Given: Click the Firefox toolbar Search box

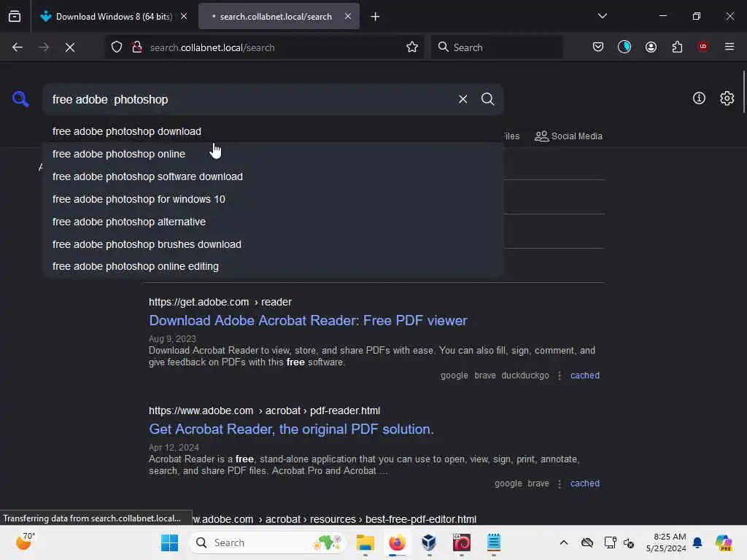Looking at the screenshot, I should point(497,47).
